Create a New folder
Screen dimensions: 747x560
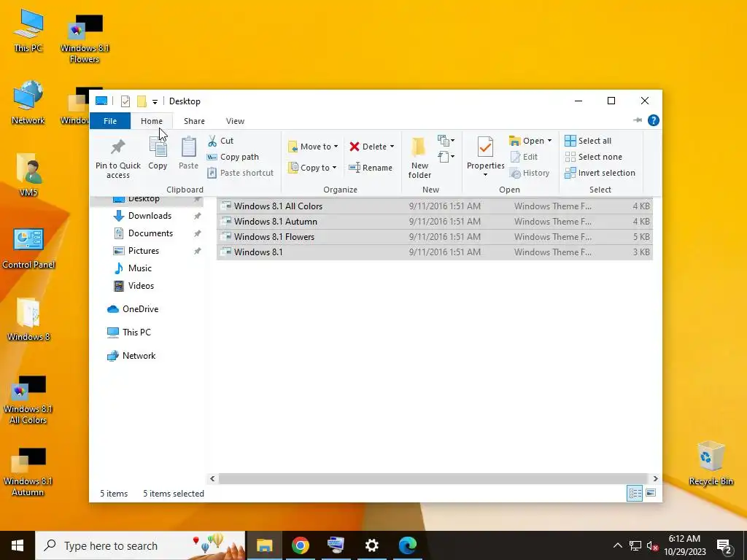419,158
